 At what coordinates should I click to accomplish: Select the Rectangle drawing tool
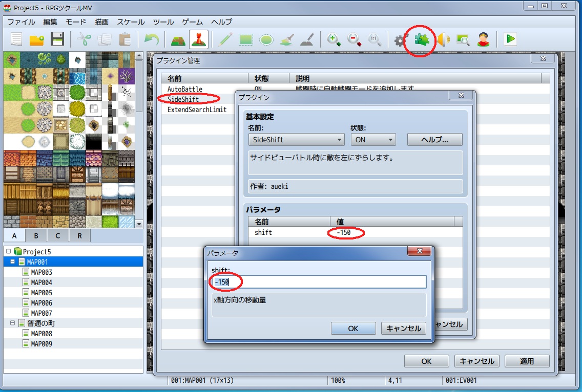click(x=246, y=39)
